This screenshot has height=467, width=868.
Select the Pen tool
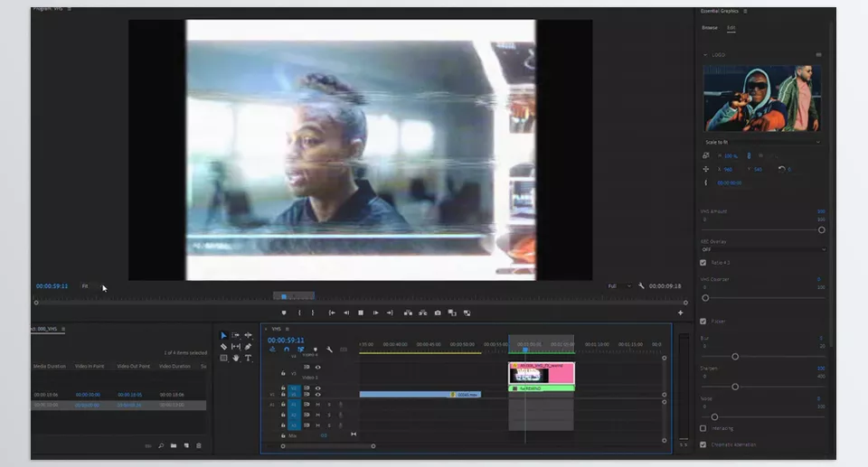(x=248, y=347)
